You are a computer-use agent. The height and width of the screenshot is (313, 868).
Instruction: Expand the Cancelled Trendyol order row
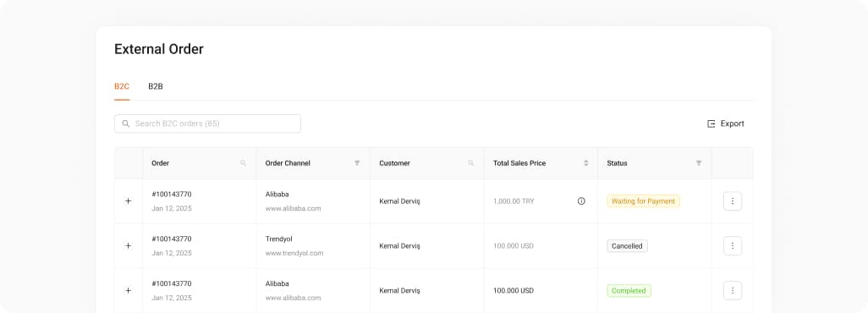tap(128, 245)
